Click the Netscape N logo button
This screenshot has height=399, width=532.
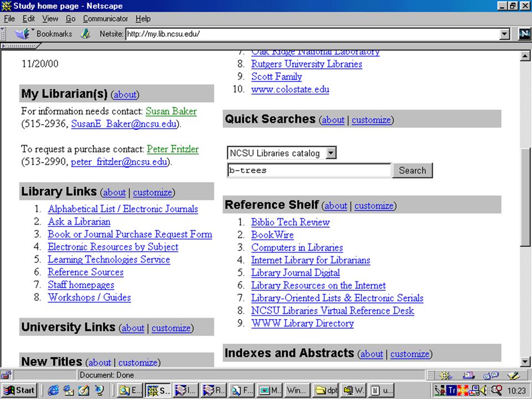pyautogui.click(x=524, y=34)
